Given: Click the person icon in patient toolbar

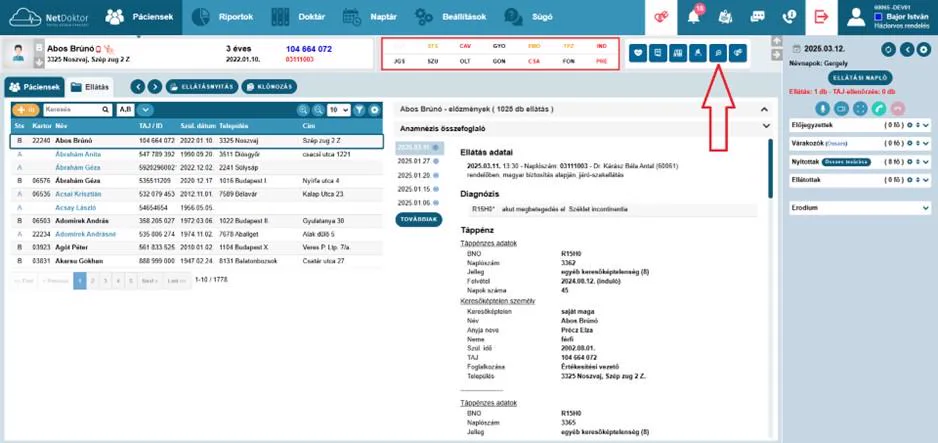Looking at the screenshot, I should click(x=698, y=53).
